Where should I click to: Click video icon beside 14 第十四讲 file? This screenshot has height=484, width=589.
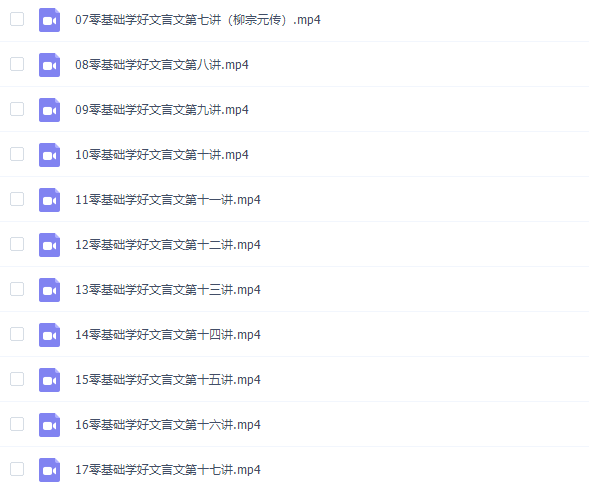tap(50, 335)
